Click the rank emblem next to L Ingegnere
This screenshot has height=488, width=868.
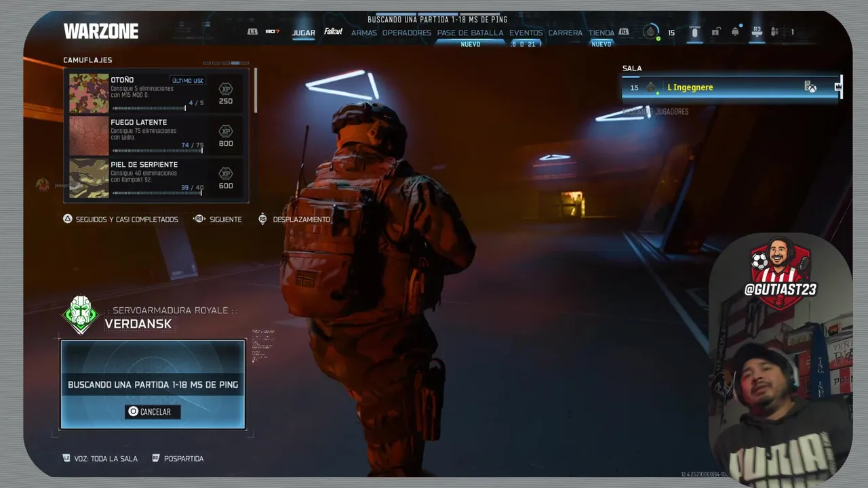650,87
